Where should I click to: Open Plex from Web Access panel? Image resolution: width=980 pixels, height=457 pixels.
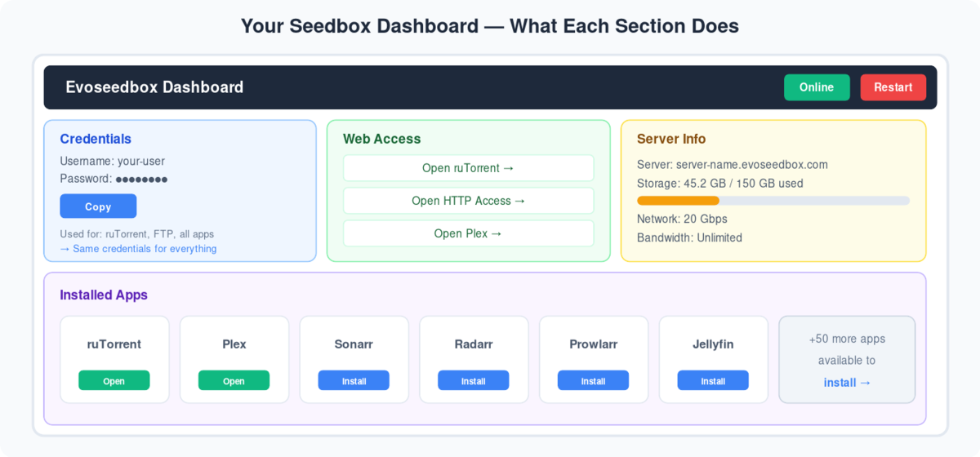pos(468,233)
